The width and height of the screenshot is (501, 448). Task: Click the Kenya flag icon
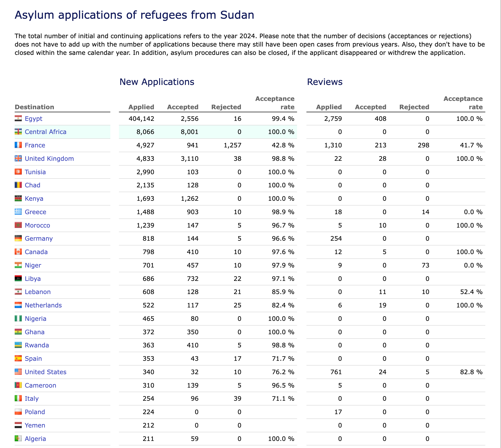tap(18, 198)
